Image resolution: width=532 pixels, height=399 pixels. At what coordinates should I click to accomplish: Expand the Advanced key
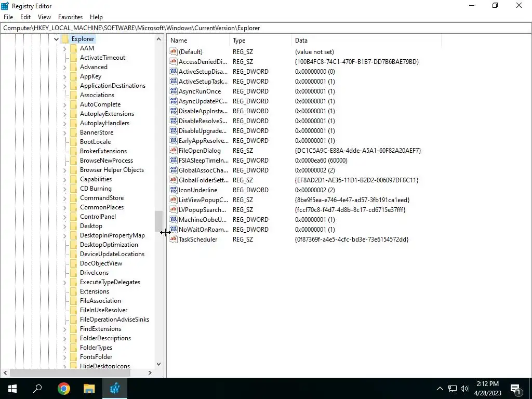click(64, 68)
